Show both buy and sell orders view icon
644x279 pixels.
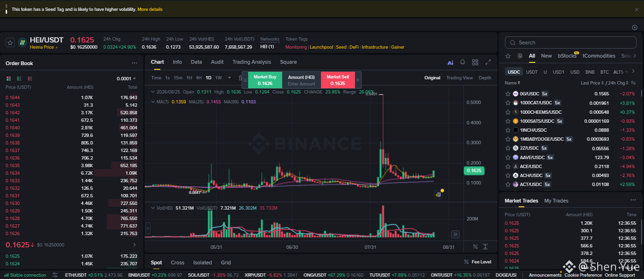point(9,78)
